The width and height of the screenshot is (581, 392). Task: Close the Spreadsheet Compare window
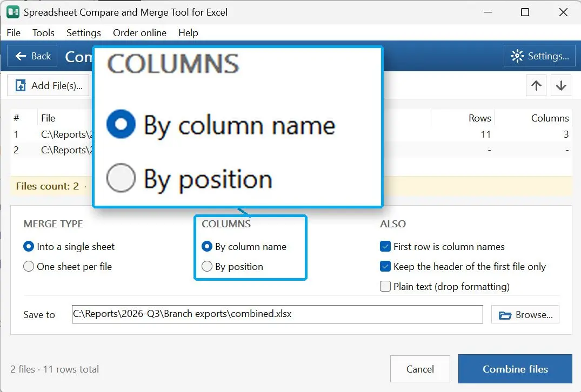[563, 12]
